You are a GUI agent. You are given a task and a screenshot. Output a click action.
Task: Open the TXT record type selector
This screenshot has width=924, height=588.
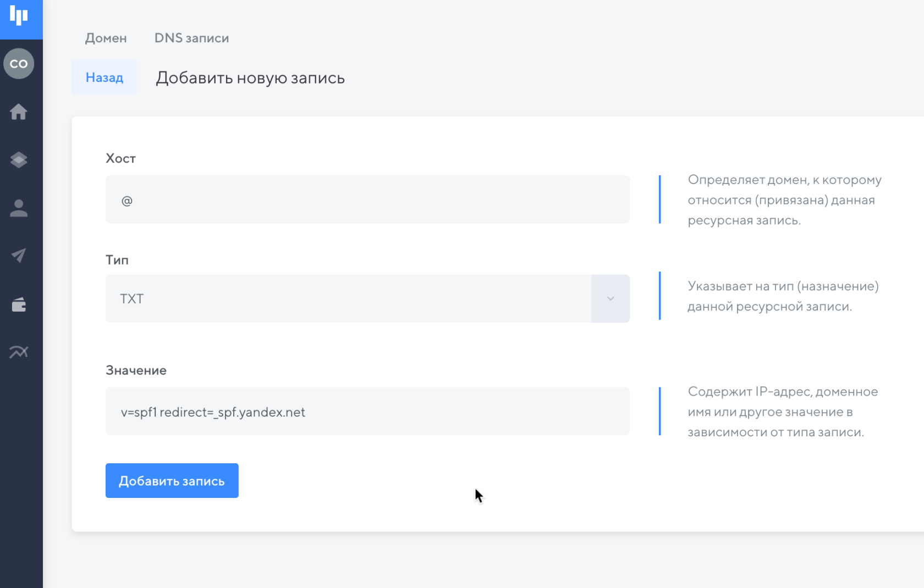348,298
